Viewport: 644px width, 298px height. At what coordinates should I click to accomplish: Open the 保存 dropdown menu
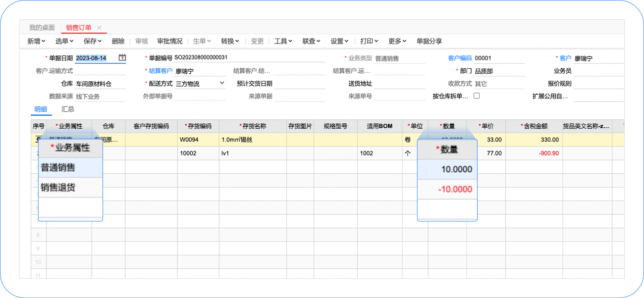(x=92, y=41)
